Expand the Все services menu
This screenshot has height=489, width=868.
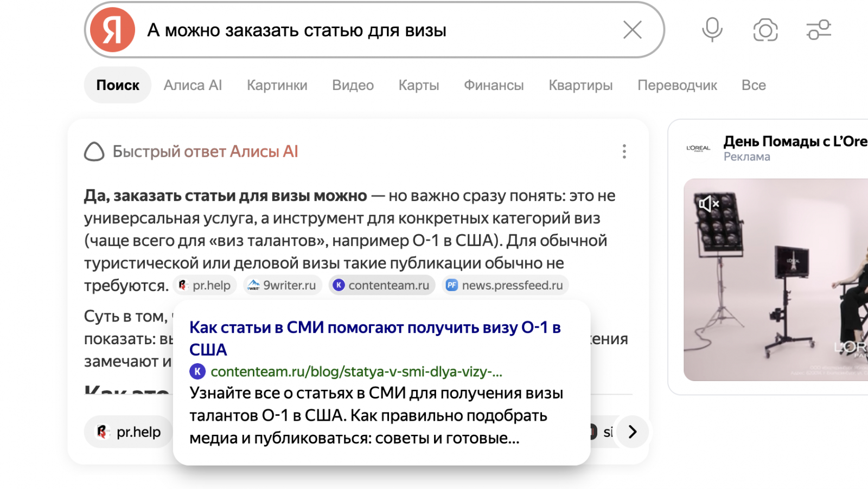pos(754,85)
